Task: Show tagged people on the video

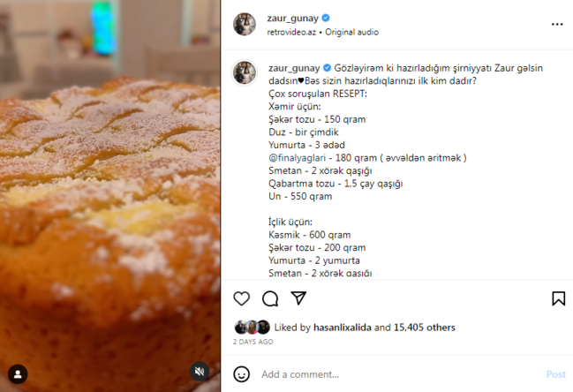Action: (18, 373)
